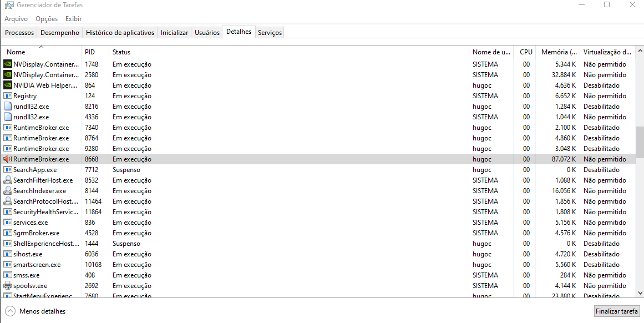Viewport: 644px width, 323px height.
Task: Click Suspenso status of SearchApp.exe
Action: [126, 170]
